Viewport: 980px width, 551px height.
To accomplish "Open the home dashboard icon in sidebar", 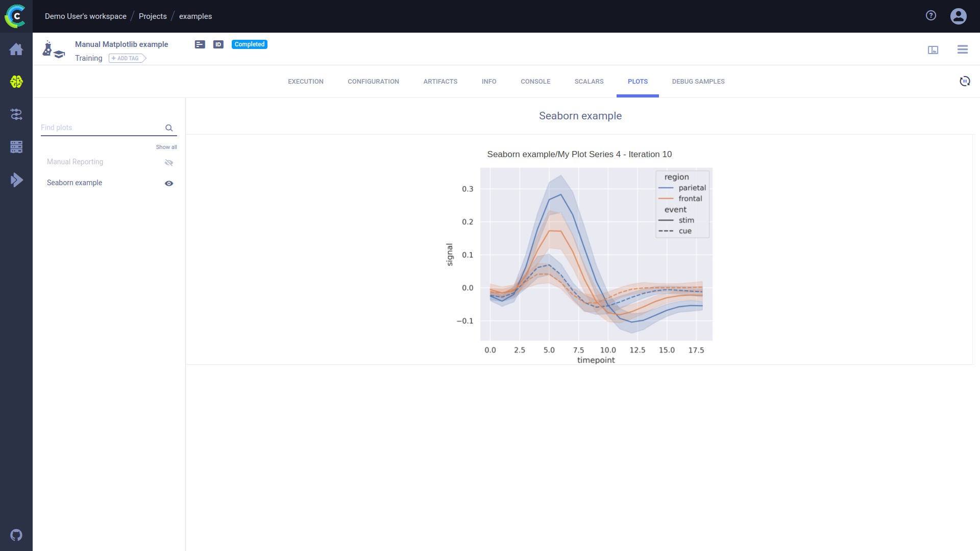I will click(x=16, y=49).
